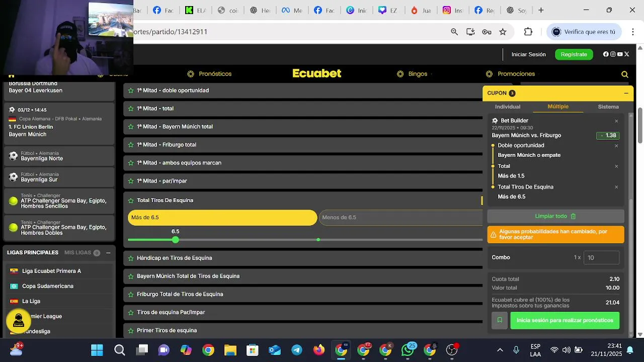Expand 1ª Mitad - Bayern Múnich total market

tap(303, 127)
